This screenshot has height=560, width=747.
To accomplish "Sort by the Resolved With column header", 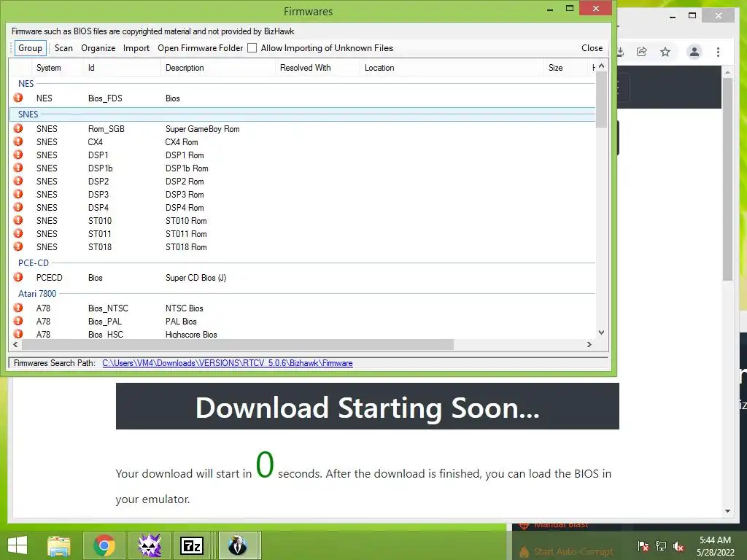I will point(318,68).
